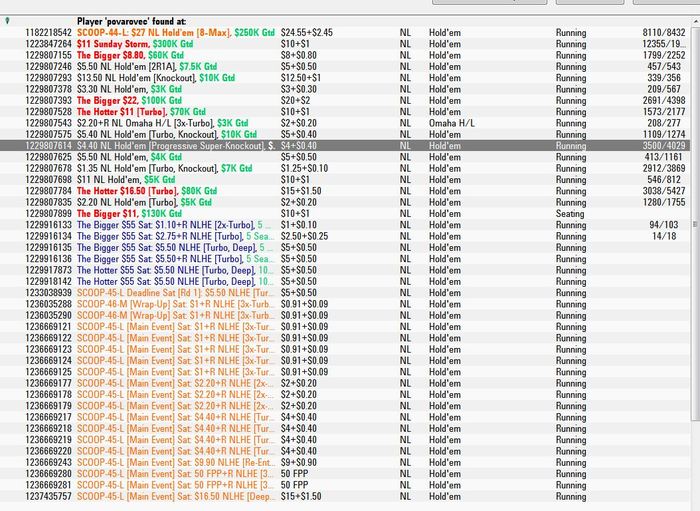Click tournament ID 1229916136

pyautogui.click(x=48, y=259)
